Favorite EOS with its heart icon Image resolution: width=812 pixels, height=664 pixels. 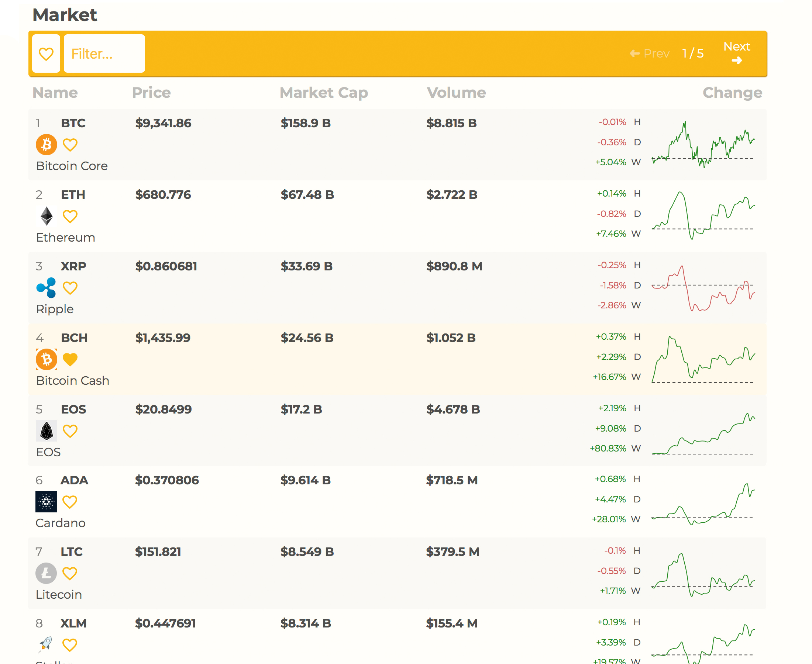pyautogui.click(x=70, y=431)
